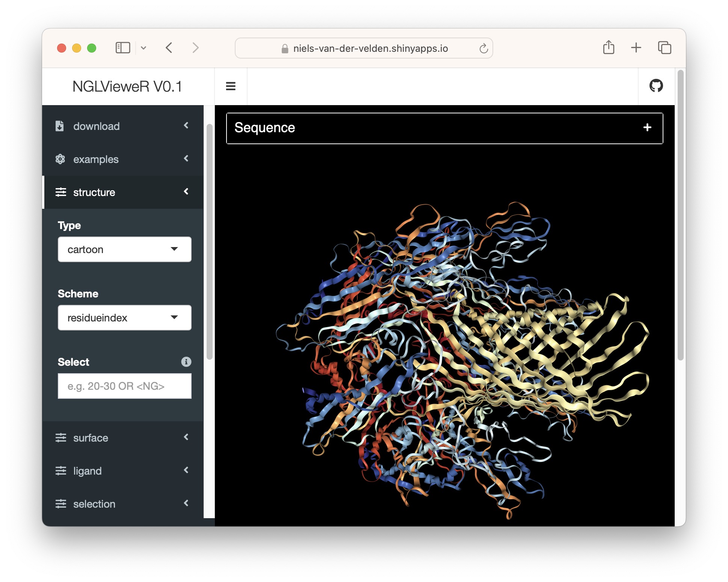This screenshot has width=728, height=582.
Task: Click the Select text input field
Action: pos(124,386)
